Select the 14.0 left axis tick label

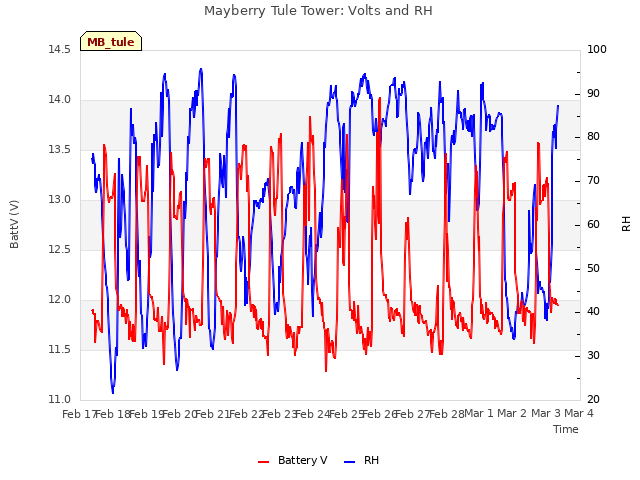click(60, 100)
